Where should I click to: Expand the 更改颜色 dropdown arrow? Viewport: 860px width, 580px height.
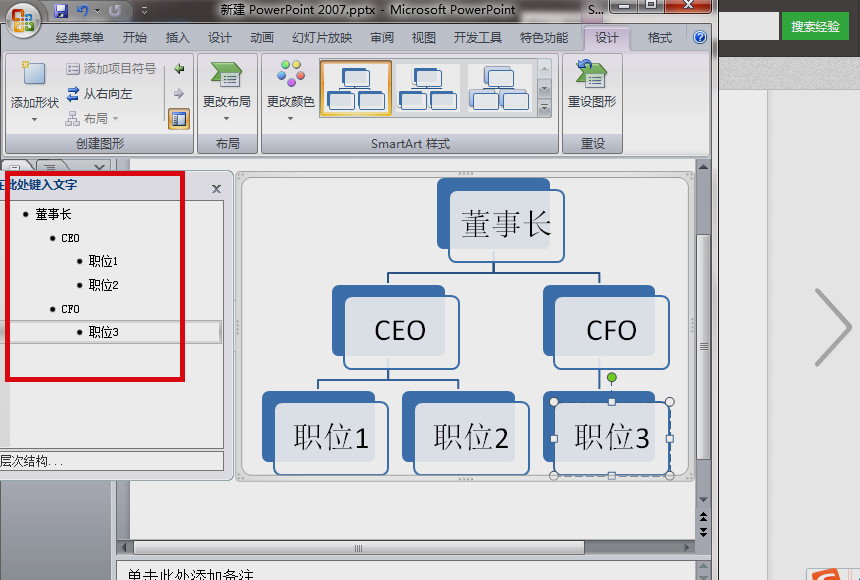point(290,119)
